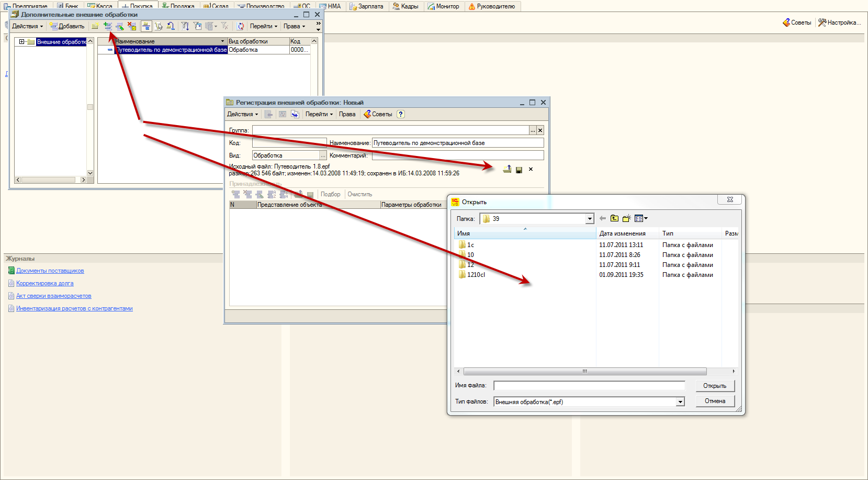Click the load file from disk icon
The height and width of the screenshot is (480, 868).
pos(507,169)
